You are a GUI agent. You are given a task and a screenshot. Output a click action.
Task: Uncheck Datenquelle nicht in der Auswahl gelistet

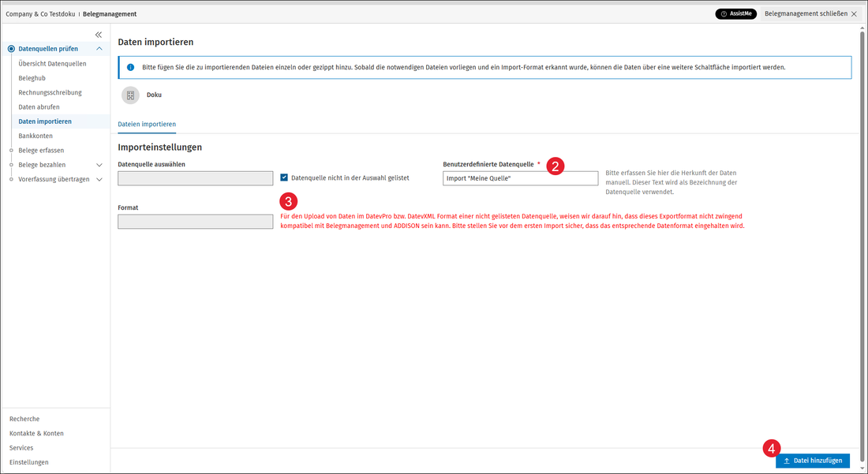[284, 177]
